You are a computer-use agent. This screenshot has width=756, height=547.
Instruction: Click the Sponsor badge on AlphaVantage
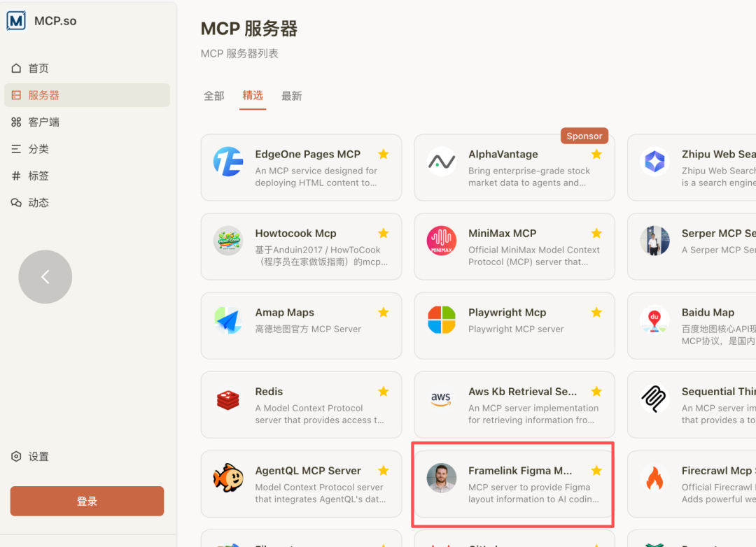tap(584, 136)
